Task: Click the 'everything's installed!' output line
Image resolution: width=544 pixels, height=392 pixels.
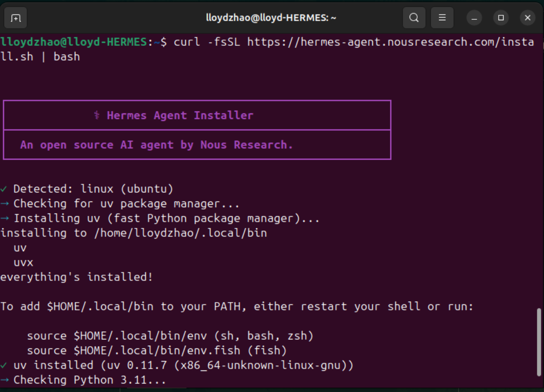Action: [x=76, y=277]
